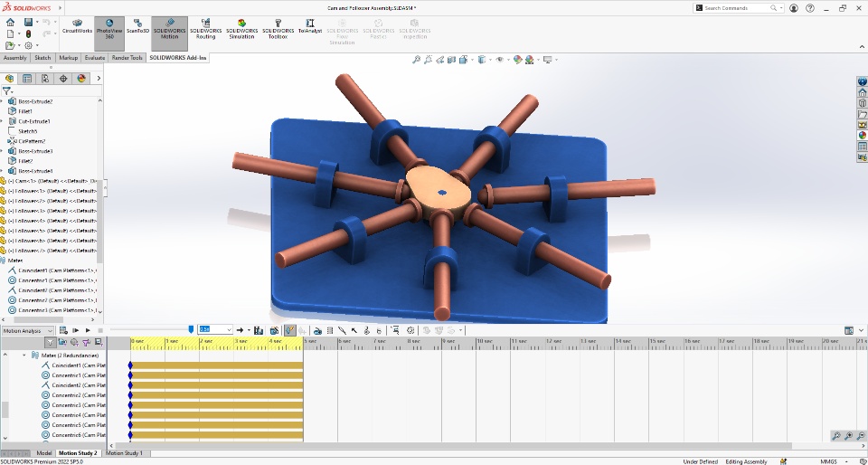The width and height of the screenshot is (868, 465).
Task: Open the ConfigurationManager tab icon
Action: [45, 79]
